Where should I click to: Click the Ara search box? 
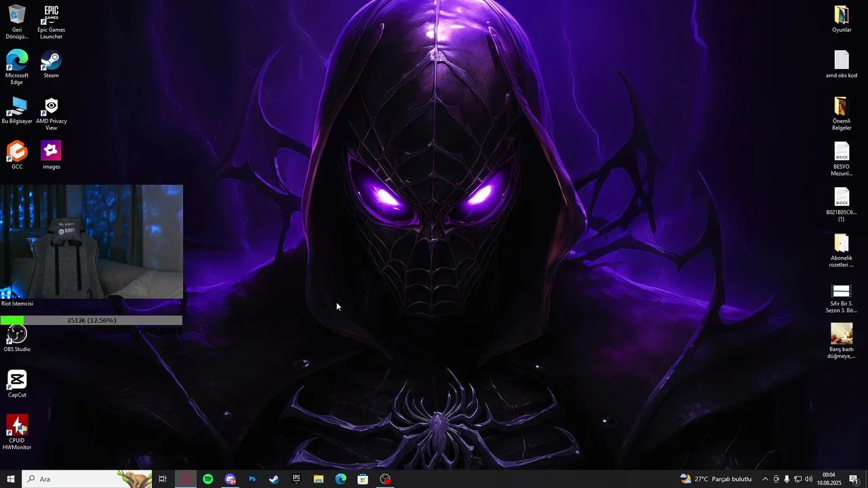pos(87,479)
